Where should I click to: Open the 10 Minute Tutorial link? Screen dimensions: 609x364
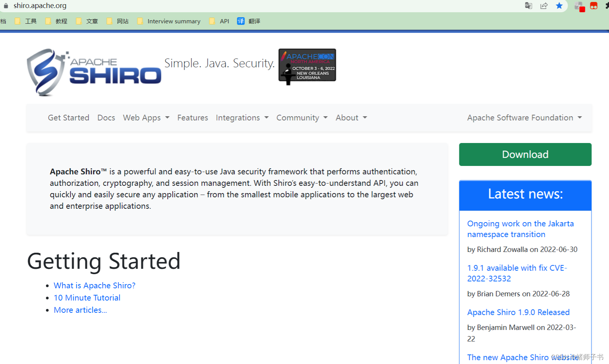tap(87, 298)
